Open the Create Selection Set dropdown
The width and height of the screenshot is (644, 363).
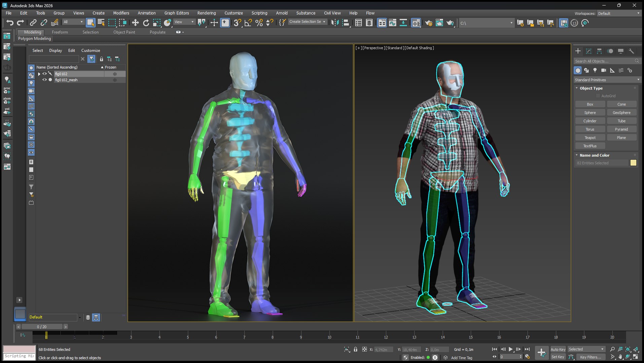[x=307, y=22]
